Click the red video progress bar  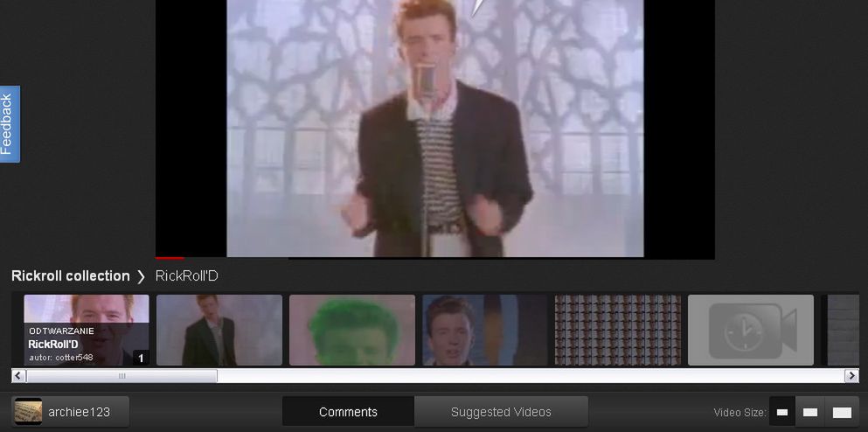[x=170, y=257]
